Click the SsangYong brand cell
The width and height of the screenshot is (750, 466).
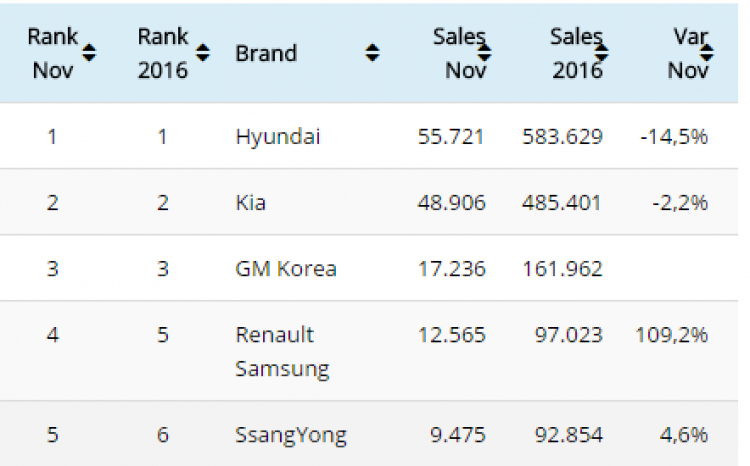coord(291,436)
